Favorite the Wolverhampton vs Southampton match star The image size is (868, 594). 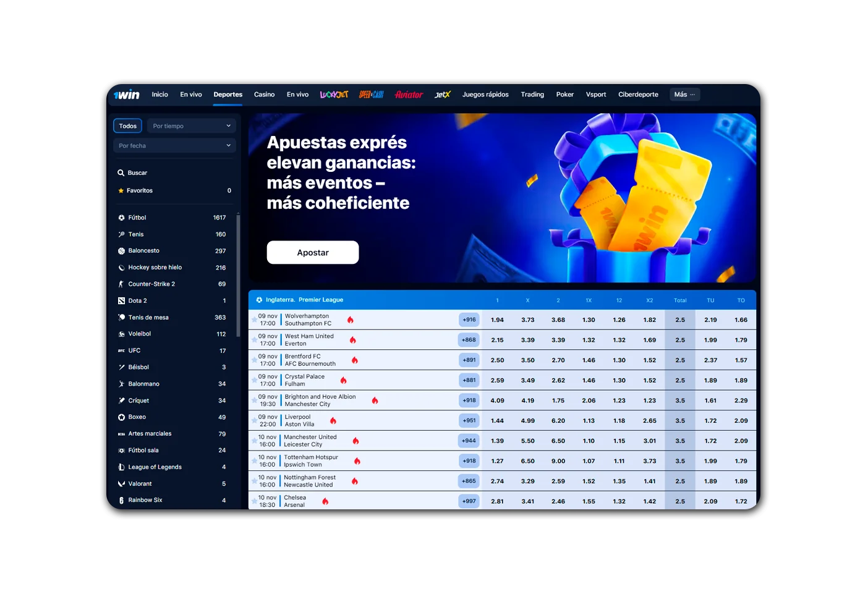tap(254, 320)
